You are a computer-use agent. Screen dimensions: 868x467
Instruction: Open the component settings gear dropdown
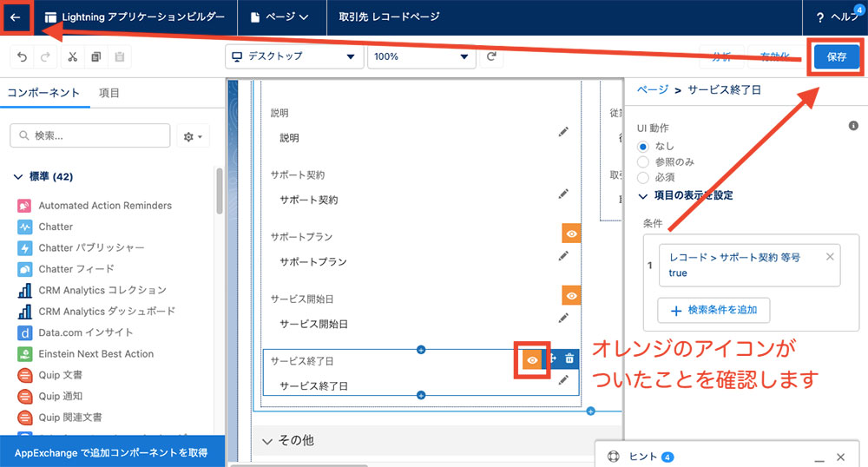193,136
